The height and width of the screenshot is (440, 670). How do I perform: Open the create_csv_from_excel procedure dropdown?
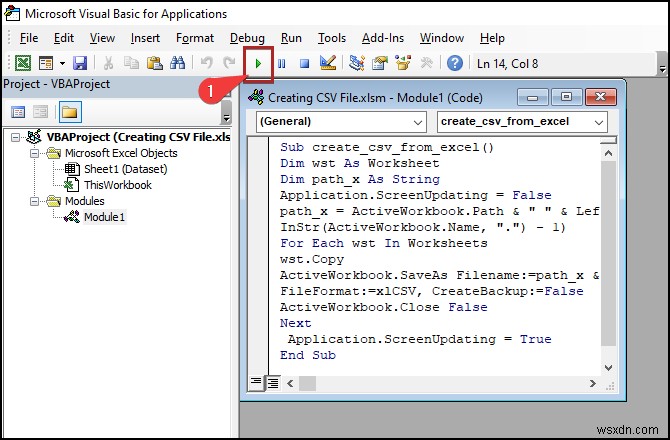(522, 122)
